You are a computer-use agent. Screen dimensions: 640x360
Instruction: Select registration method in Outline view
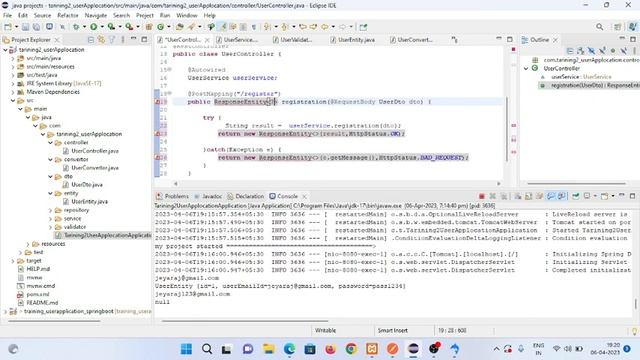coord(590,85)
